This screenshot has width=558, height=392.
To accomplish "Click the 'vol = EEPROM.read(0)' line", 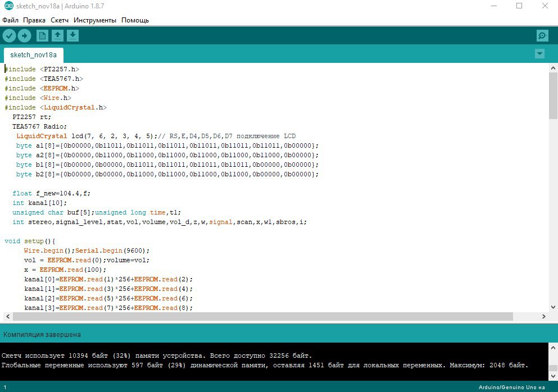I will [x=87, y=261].
